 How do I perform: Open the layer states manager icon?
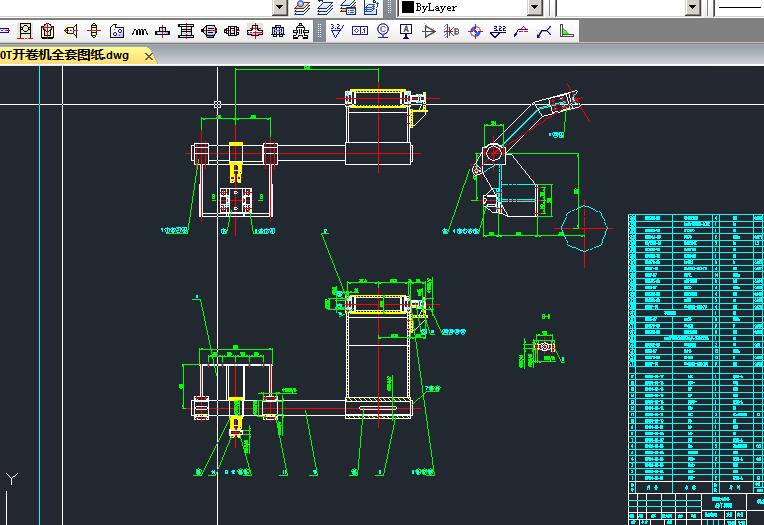point(348,7)
